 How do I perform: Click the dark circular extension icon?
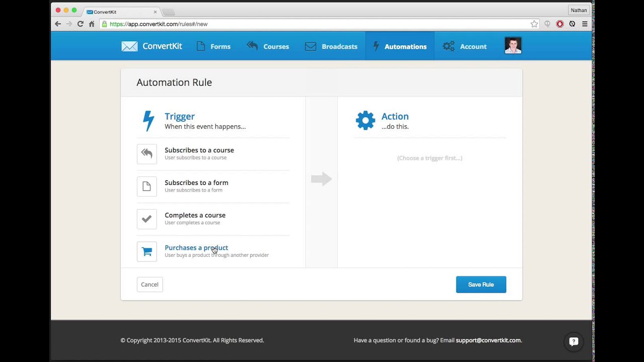[572, 24]
